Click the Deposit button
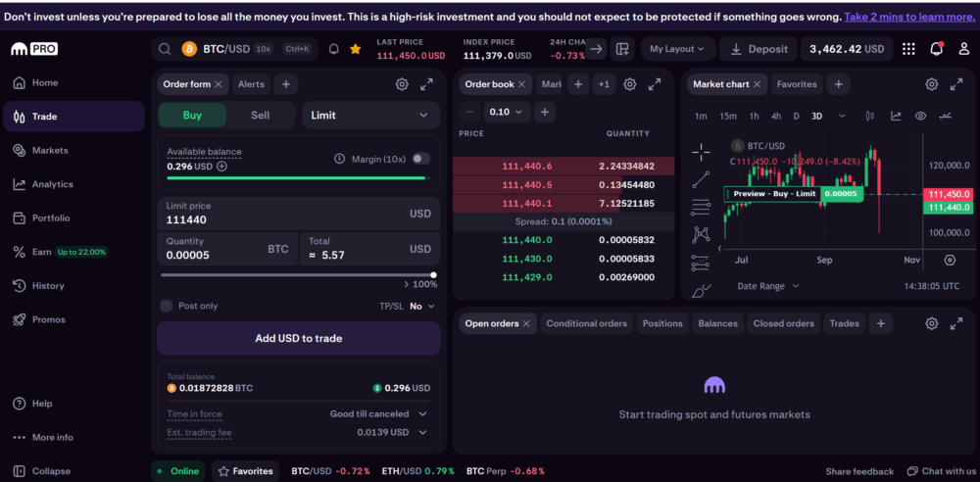 coord(759,49)
